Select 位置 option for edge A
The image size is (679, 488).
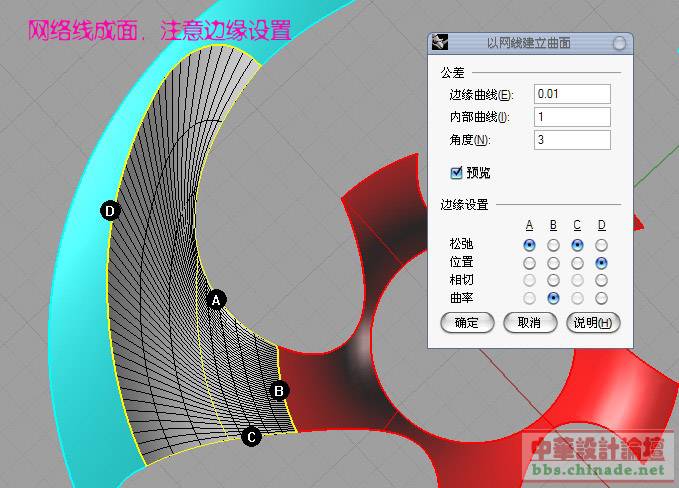click(x=529, y=263)
